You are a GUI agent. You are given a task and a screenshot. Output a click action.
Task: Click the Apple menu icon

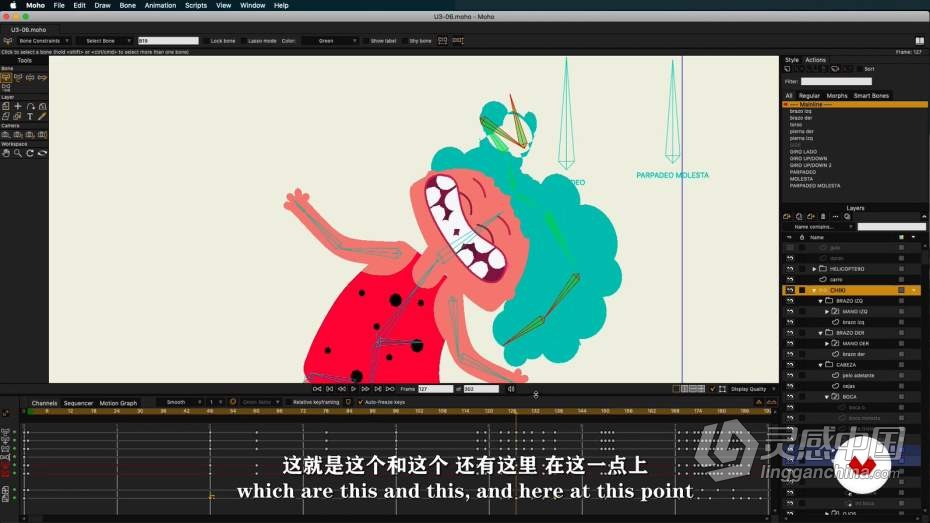click(13, 5)
